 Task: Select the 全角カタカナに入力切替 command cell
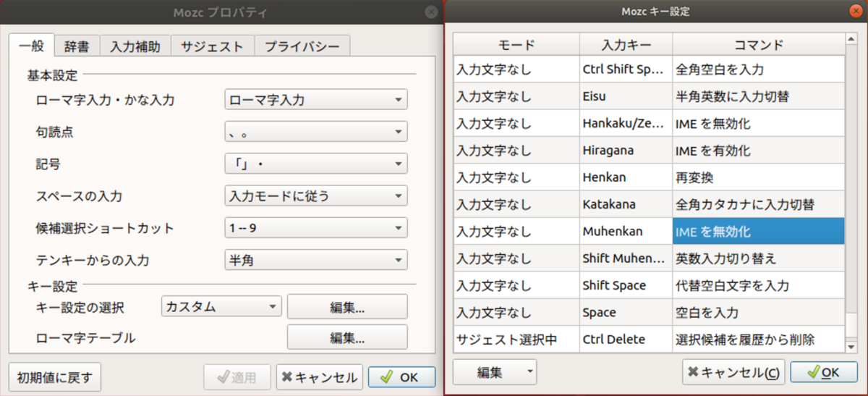[x=758, y=204]
